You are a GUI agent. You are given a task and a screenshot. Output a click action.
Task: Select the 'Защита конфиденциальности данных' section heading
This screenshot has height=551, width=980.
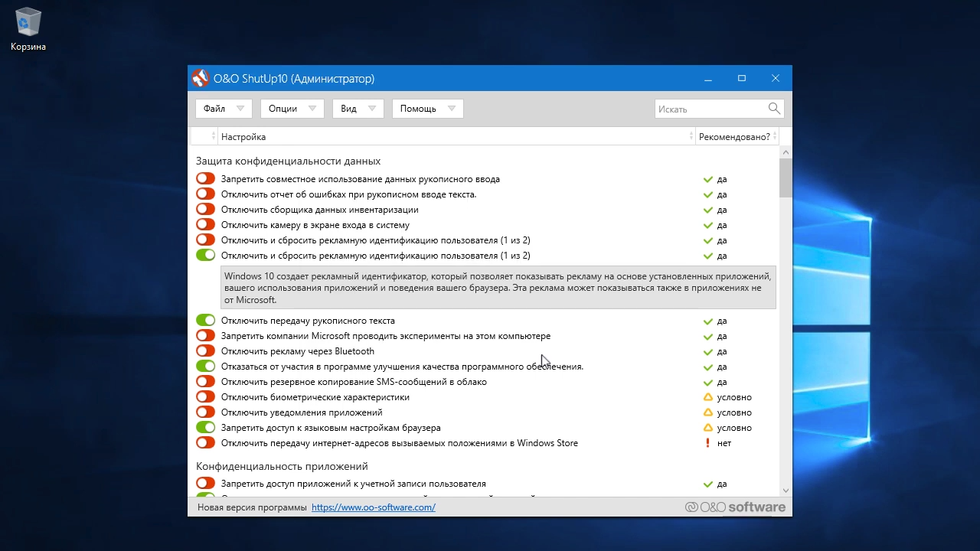[x=288, y=161]
